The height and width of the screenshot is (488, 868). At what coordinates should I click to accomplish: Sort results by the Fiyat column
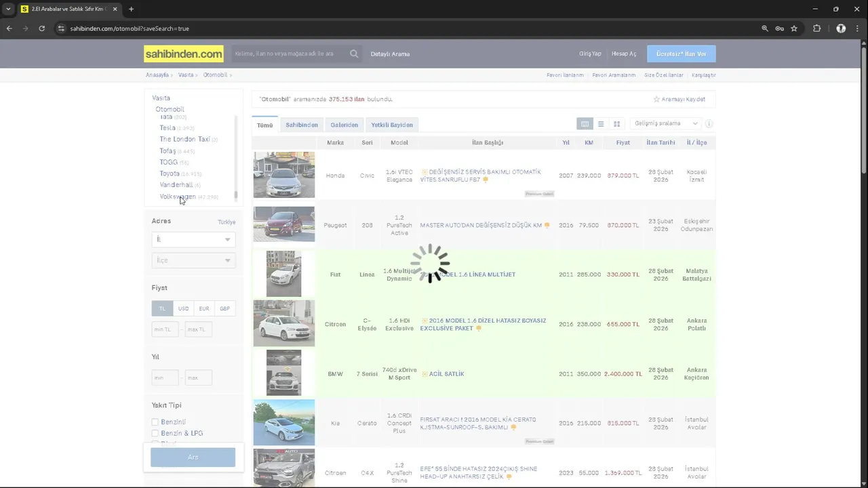[x=623, y=142]
